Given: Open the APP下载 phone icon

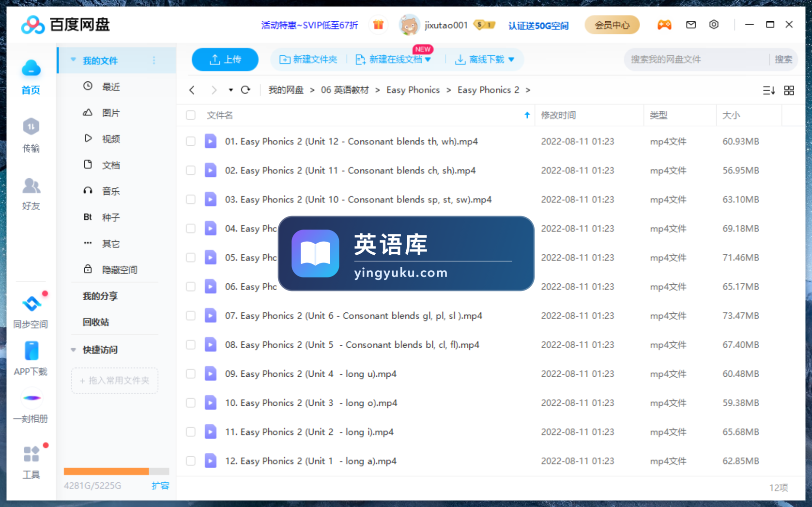Looking at the screenshot, I should tap(31, 351).
